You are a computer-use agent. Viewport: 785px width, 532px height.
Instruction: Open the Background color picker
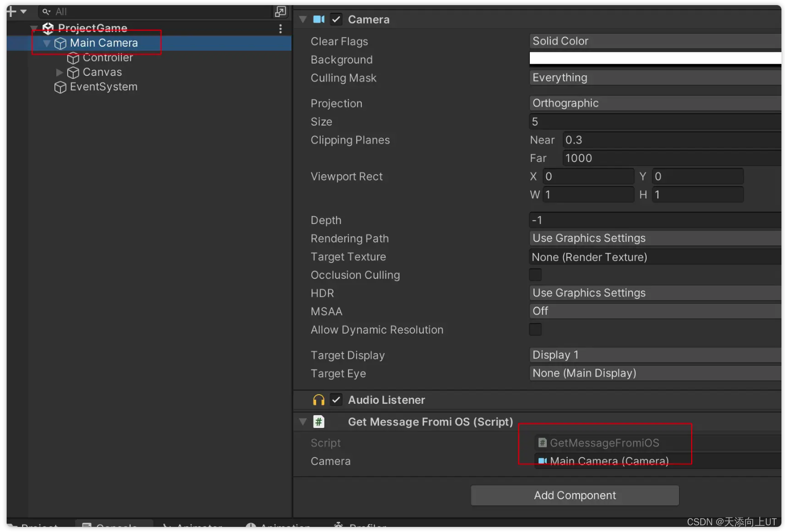pyautogui.click(x=655, y=58)
